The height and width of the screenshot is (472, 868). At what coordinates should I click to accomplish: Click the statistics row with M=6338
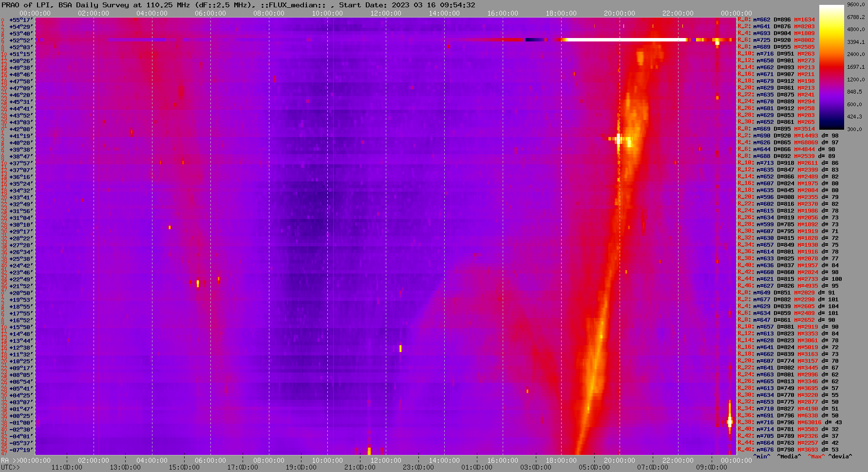788,415
